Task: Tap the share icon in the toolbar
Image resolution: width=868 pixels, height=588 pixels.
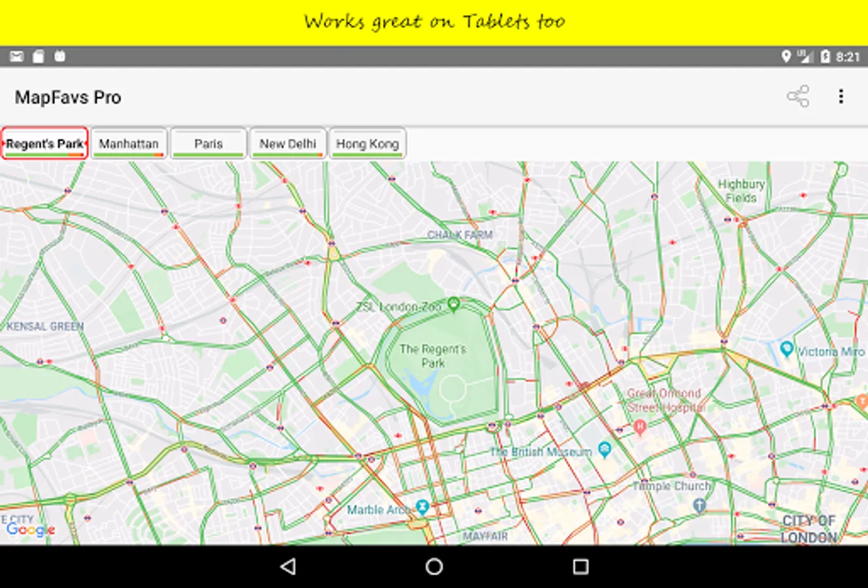Action: pos(798,97)
